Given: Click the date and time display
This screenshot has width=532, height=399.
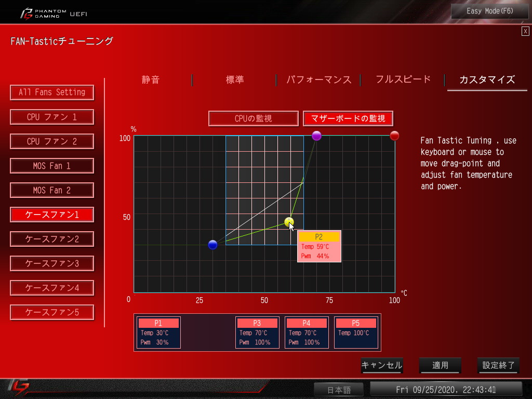Looking at the screenshot, I should pyautogui.click(x=446, y=390).
